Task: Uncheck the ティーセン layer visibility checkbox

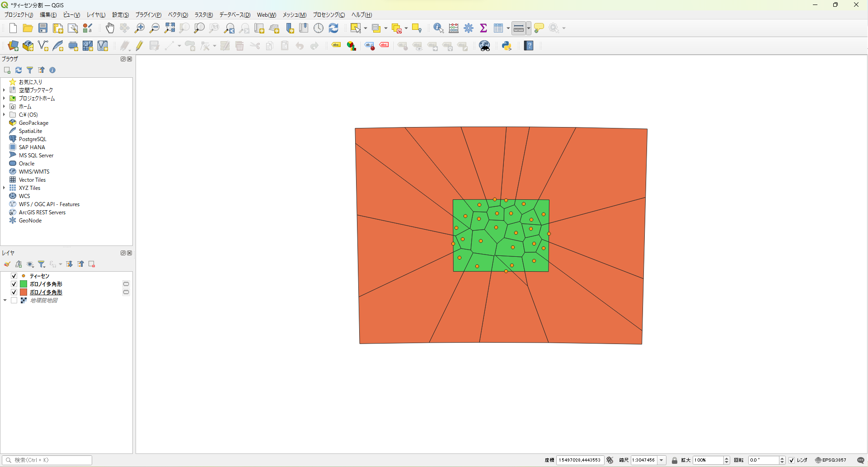Action: tap(14, 276)
